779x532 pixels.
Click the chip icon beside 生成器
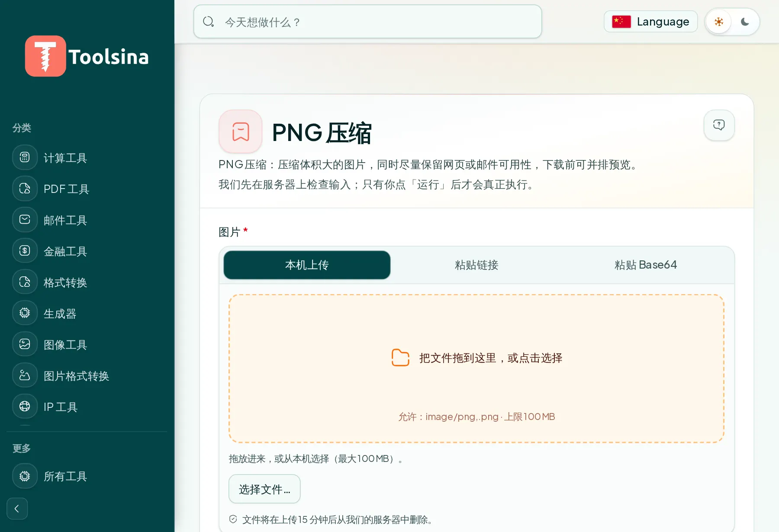tap(25, 313)
